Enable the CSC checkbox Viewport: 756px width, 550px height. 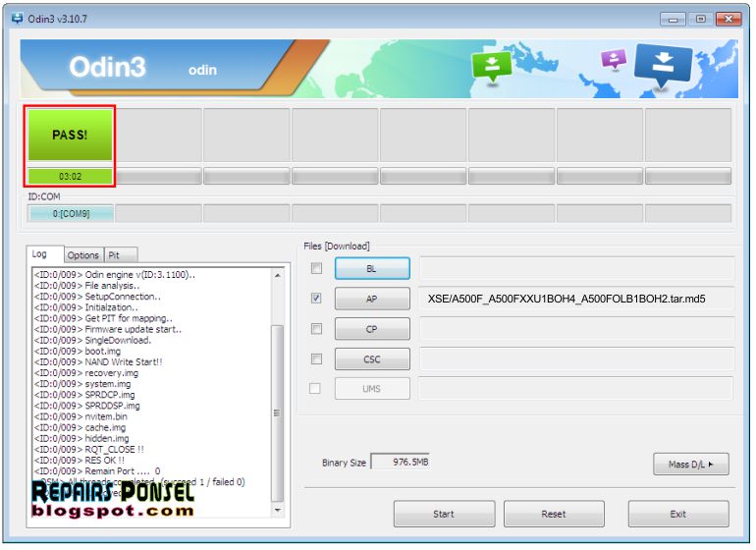[316, 358]
